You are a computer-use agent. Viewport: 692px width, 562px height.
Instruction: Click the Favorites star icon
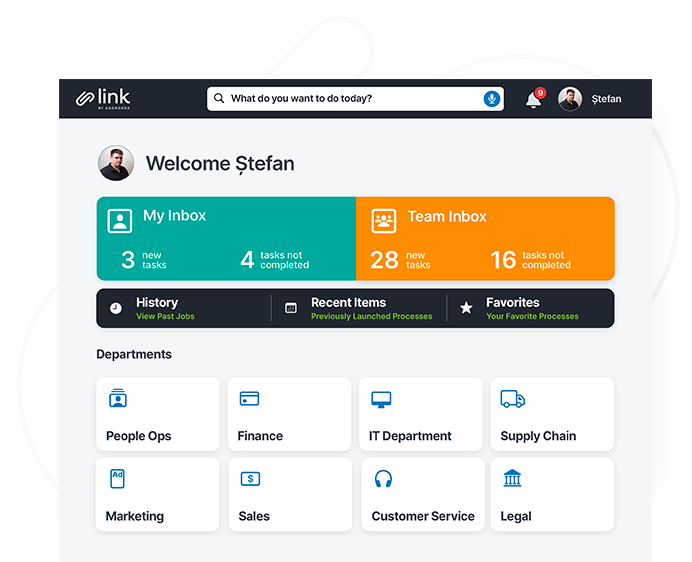coord(466,308)
